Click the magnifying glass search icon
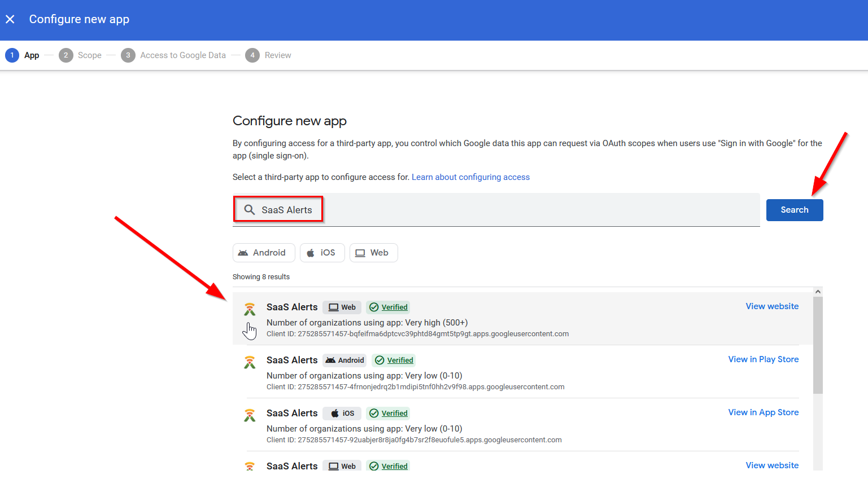 pos(248,209)
